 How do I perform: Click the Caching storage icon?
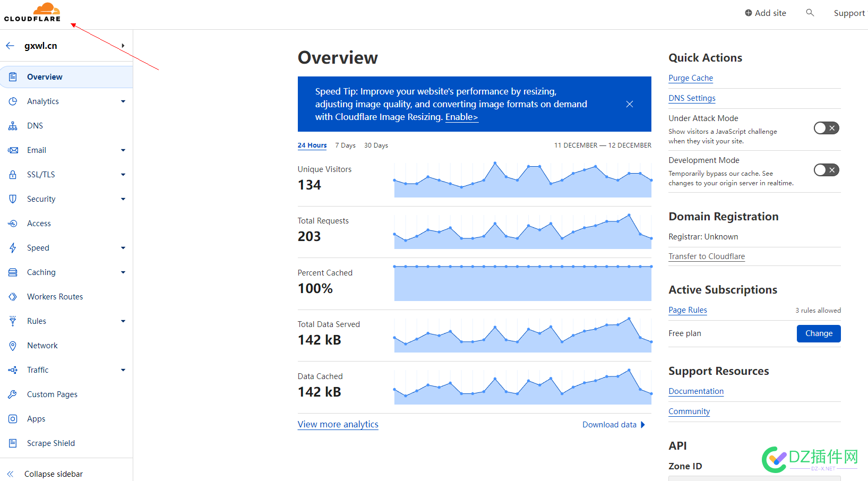13,272
